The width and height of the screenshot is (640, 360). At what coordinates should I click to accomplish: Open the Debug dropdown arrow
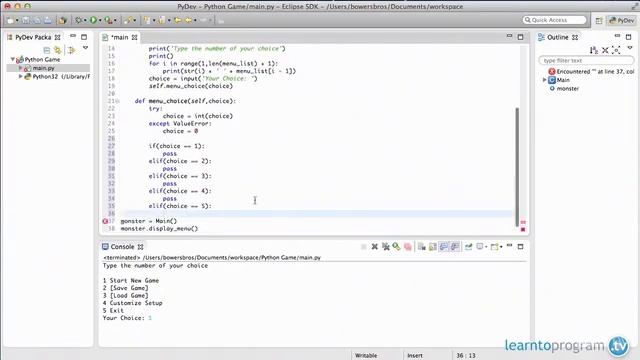(85, 20)
